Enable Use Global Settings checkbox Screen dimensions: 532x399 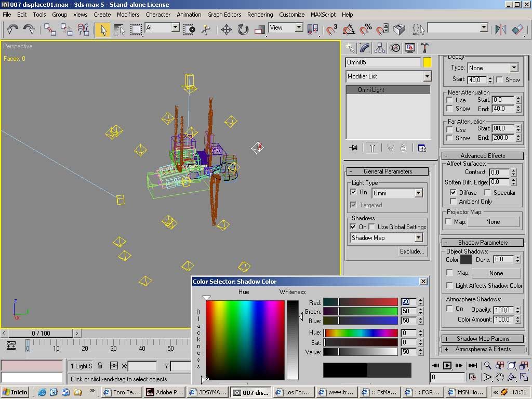[372, 227]
